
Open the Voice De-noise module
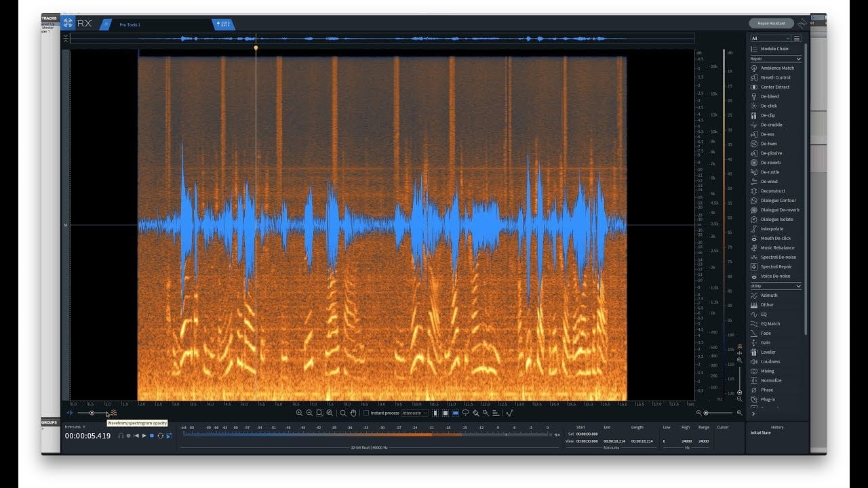coord(772,277)
